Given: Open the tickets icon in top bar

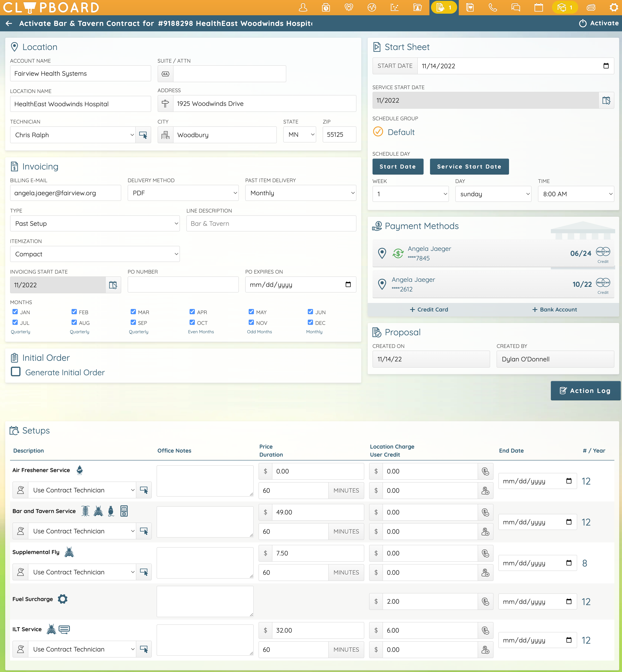Looking at the screenshot, I should click(x=591, y=7).
